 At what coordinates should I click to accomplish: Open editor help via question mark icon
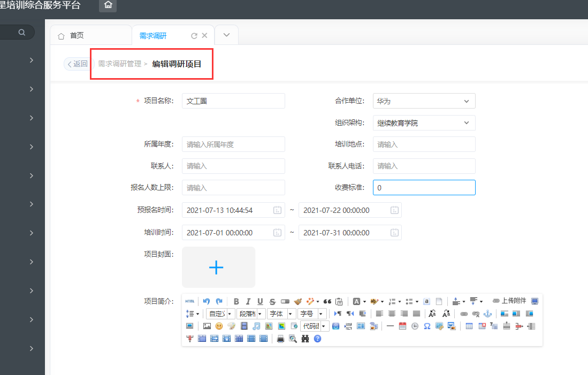317,339
